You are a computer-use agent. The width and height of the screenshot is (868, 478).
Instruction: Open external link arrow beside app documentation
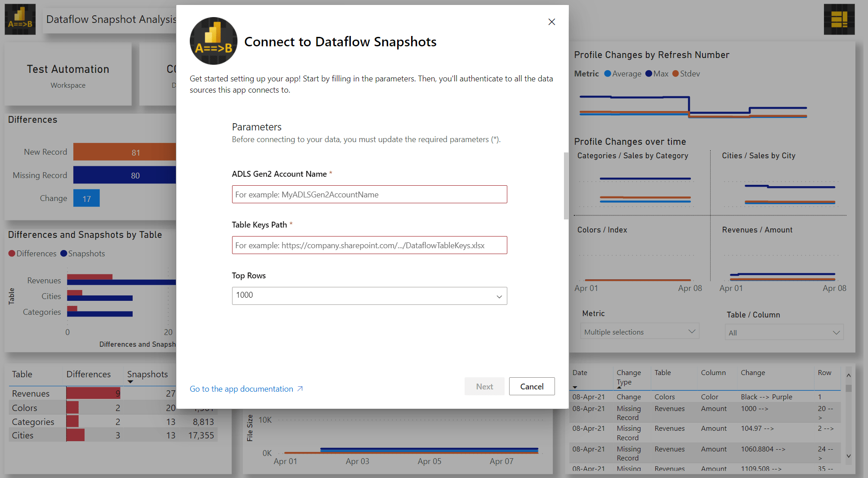[x=300, y=389]
